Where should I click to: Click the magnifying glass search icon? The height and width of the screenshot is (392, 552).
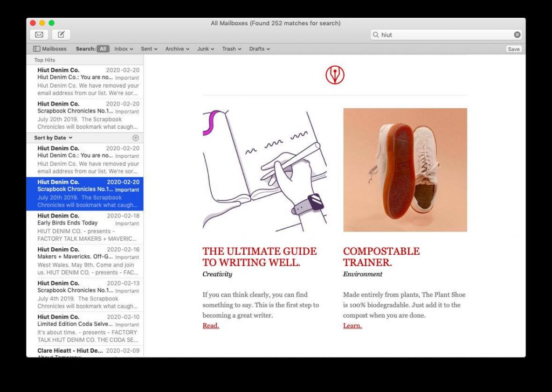pyautogui.click(x=376, y=34)
